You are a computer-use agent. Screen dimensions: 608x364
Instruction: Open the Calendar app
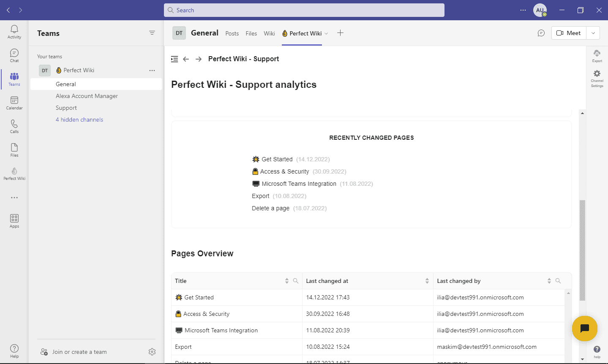tap(14, 103)
